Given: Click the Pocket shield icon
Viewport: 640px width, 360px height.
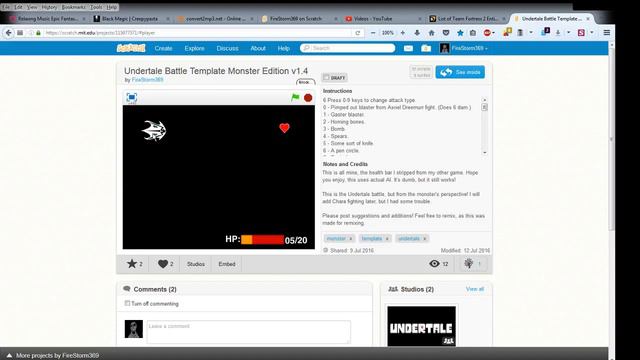Looking at the screenshot, I should [446, 33].
